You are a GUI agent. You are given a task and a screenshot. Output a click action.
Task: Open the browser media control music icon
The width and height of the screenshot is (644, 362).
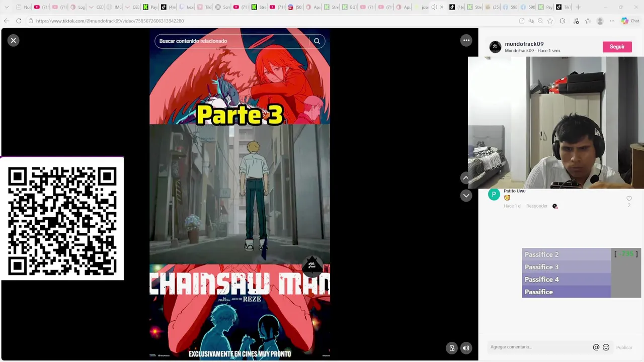pyautogui.click(x=576, y=21)
